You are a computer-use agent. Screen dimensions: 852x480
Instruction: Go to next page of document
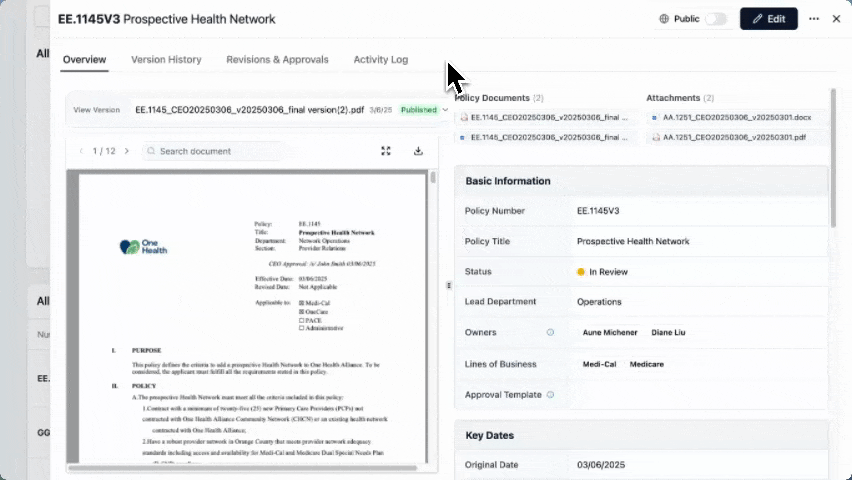pos(127,151)
